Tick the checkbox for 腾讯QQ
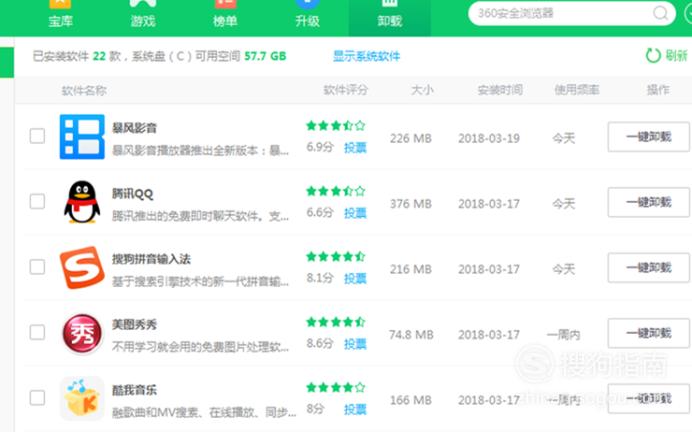Image resolution: width=692 pixels, height=432 pixels. point(37,201)
